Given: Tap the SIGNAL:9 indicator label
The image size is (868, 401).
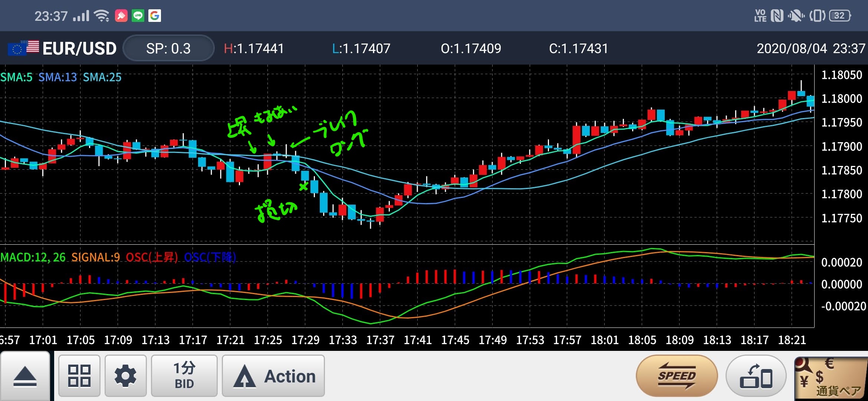Looking at the screenshot, I should coord(96,257).
